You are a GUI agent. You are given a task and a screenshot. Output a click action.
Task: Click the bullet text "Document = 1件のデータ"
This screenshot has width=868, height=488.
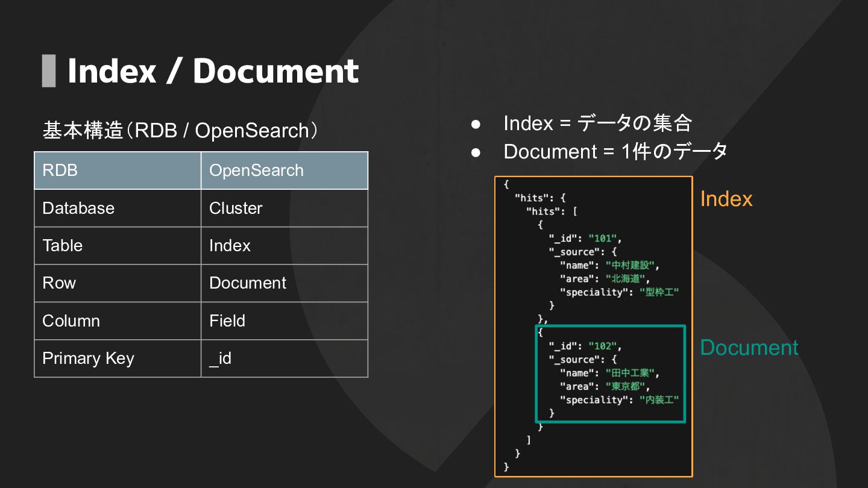click(615, 152)
